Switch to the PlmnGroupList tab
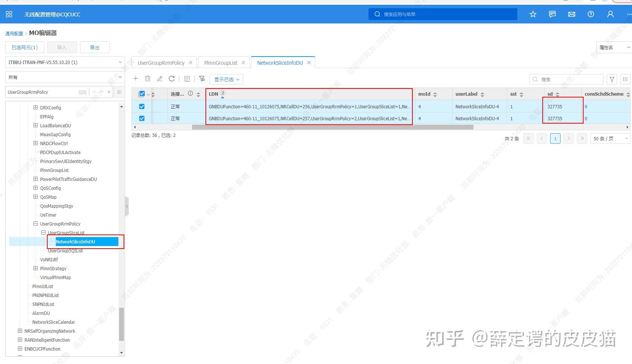This screenshot has height=364, width=632. (x=220, y=63)
